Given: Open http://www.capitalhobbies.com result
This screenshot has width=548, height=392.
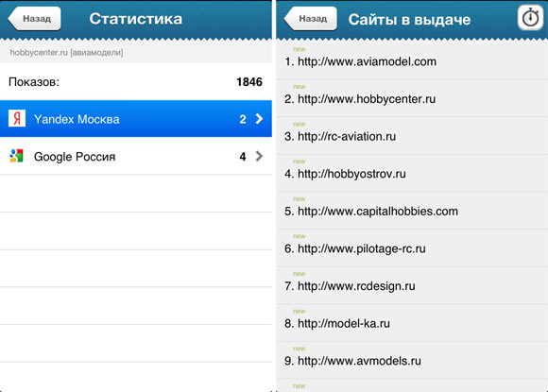Looking at the screenshot, I should point(412,211).
